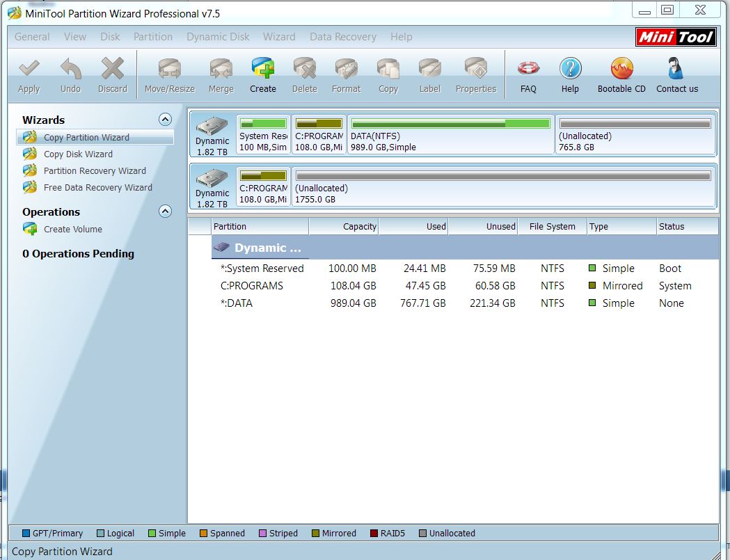Screen dimensions: 730x560
Task: Click Striped legend color swatch
Action: pos(262,534)
